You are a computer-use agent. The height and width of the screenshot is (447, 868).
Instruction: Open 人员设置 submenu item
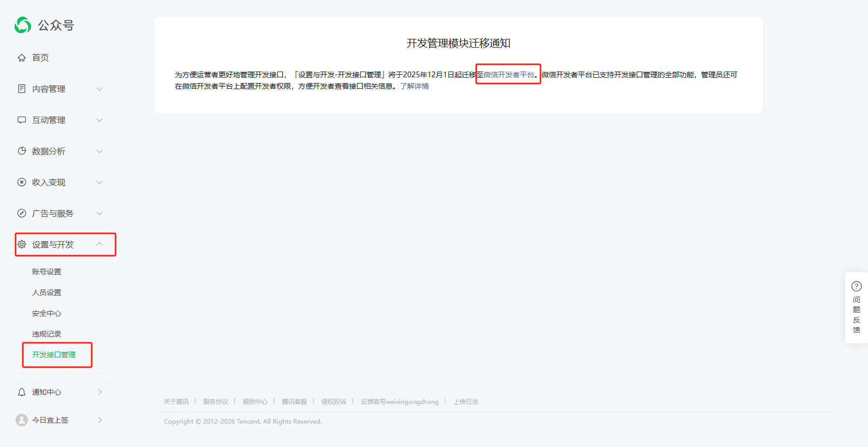pyautogui.click(x=47, y=292)
